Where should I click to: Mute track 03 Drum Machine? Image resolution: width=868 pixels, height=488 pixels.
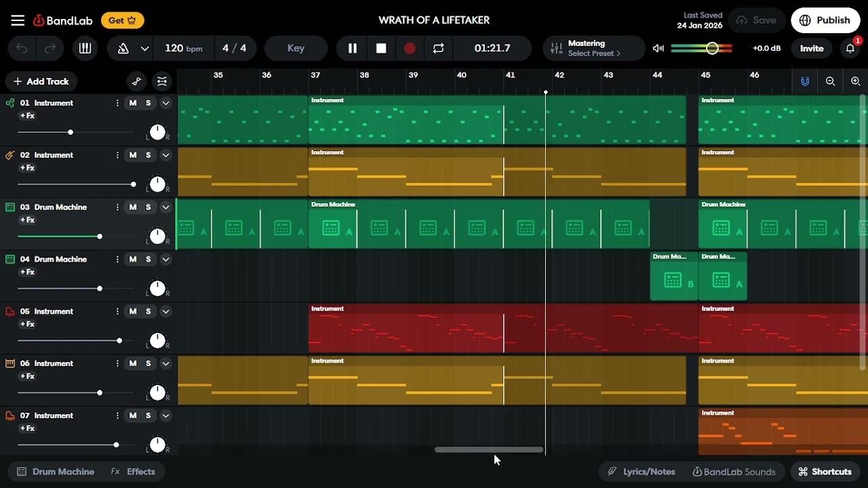tap(133, 207)
